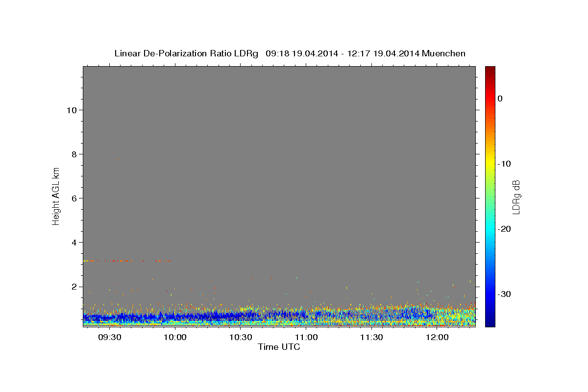Click the 12:00 time tick label
The width and height of the screenshot is (588, 392).
(x=437, y=338)
